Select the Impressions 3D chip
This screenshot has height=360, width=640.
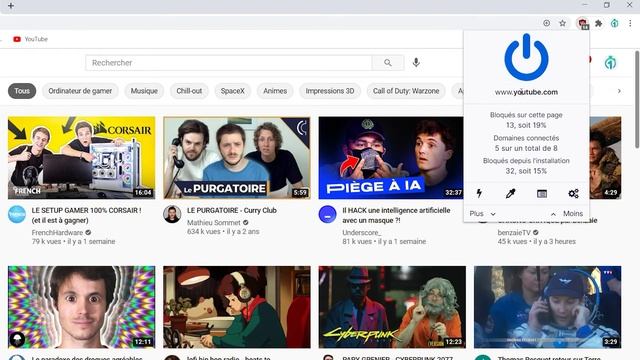point(330,91)
